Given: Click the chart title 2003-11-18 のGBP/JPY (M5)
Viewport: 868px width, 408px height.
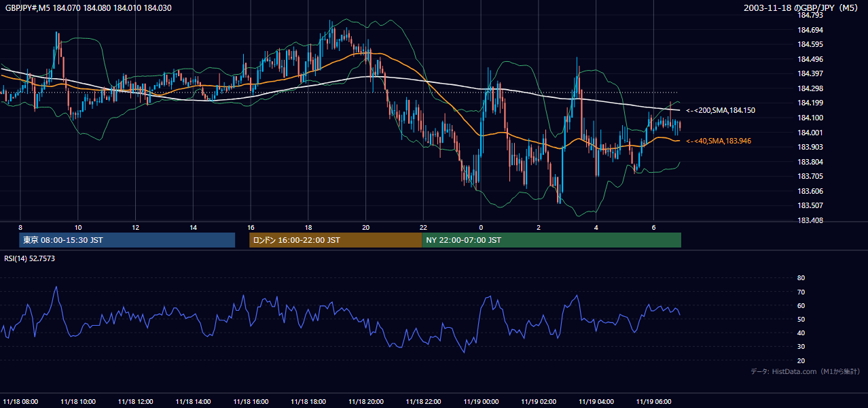Looking at the screenshot, I should [x=802, y=8].
